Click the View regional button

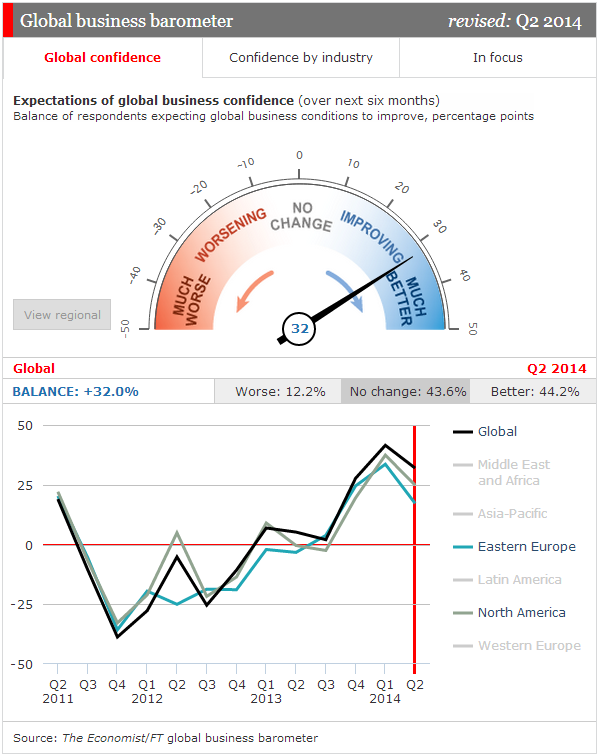click(62, 315)
